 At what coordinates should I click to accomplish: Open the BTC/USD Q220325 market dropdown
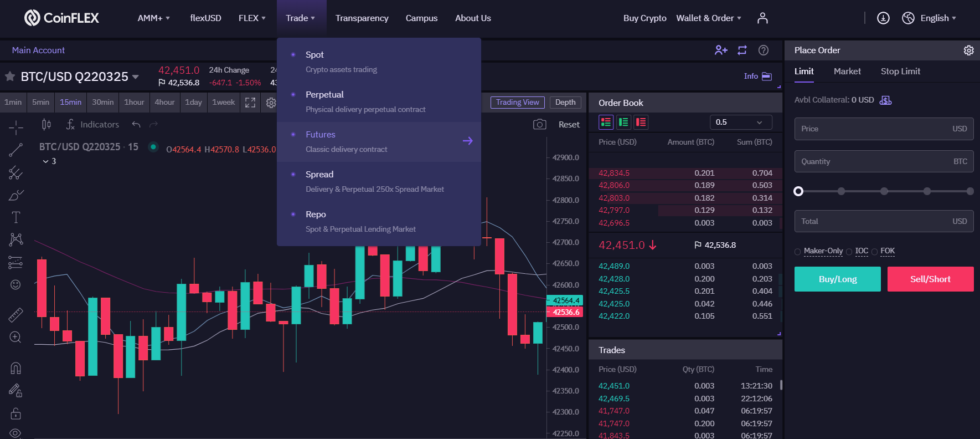tap(135, 76)
